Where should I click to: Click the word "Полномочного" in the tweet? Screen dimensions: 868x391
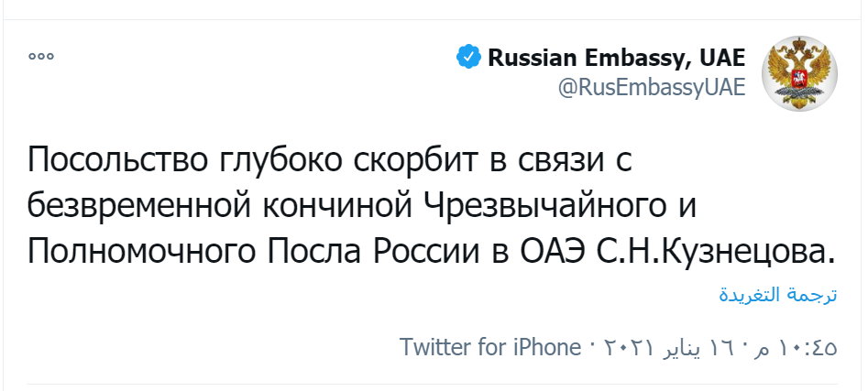click(x=135, y=249)
